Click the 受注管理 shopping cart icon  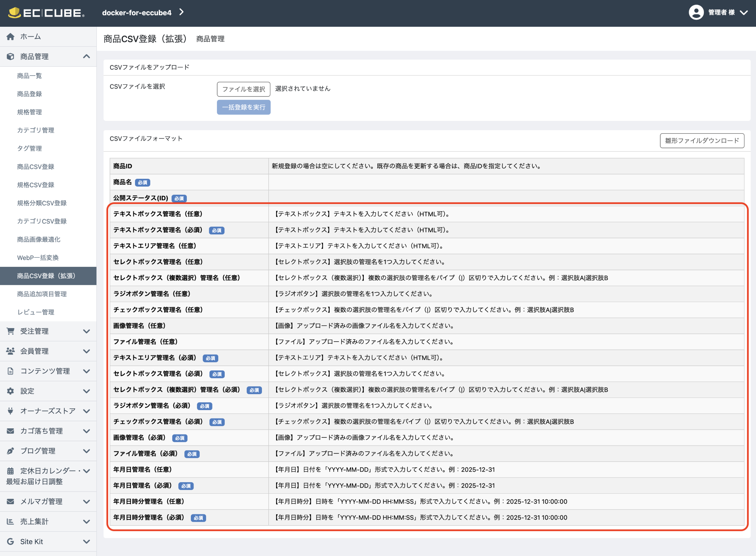pos(10,331)
